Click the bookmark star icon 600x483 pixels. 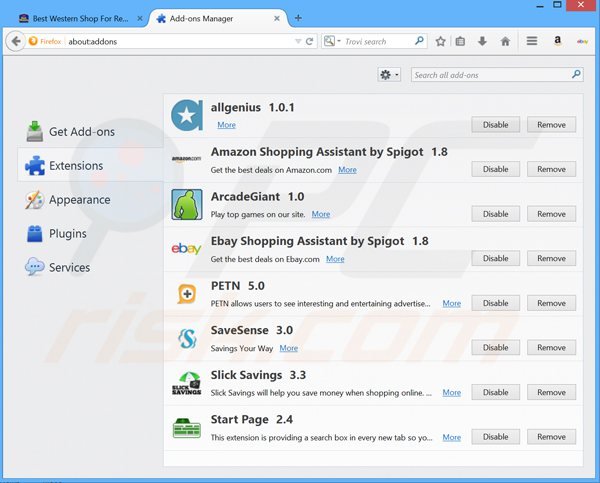coord(440,41)
